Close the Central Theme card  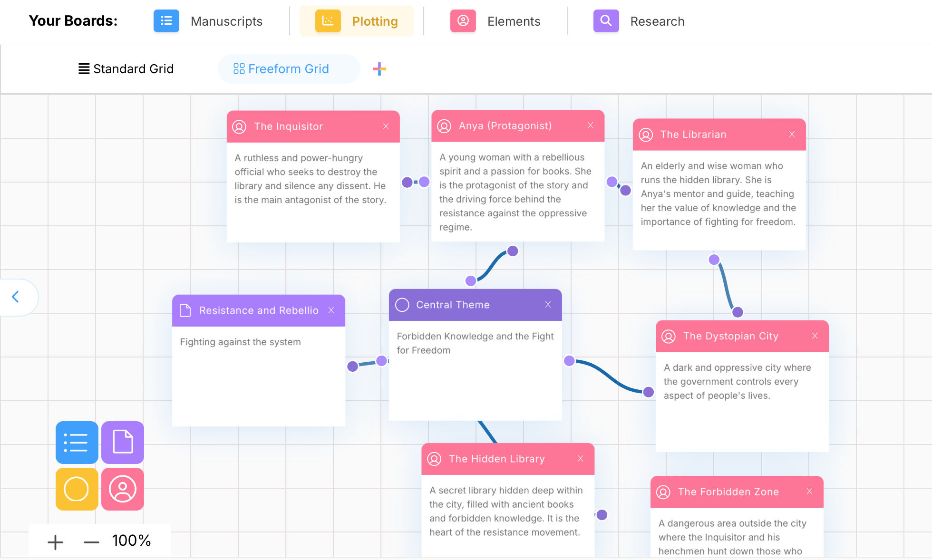(548, 304)
